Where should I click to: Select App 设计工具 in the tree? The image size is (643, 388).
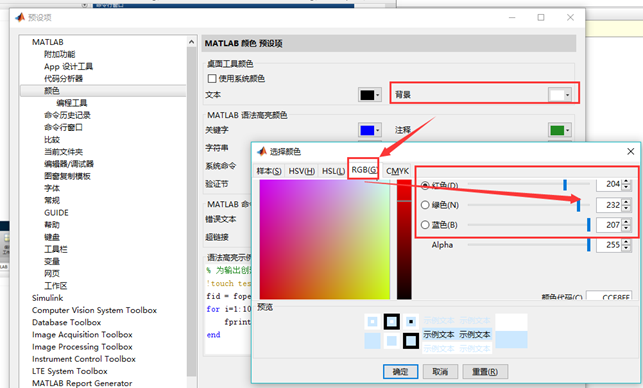point(68,66)
